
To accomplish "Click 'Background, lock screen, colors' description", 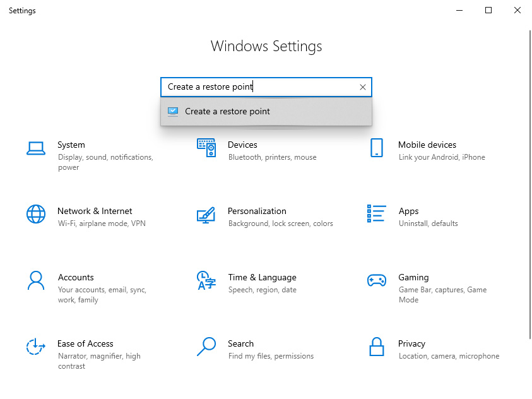I will tap(281, 223).
